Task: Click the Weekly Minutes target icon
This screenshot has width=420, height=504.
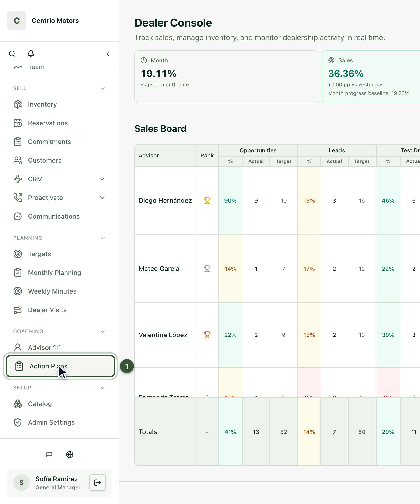Action: coord(18,291)
